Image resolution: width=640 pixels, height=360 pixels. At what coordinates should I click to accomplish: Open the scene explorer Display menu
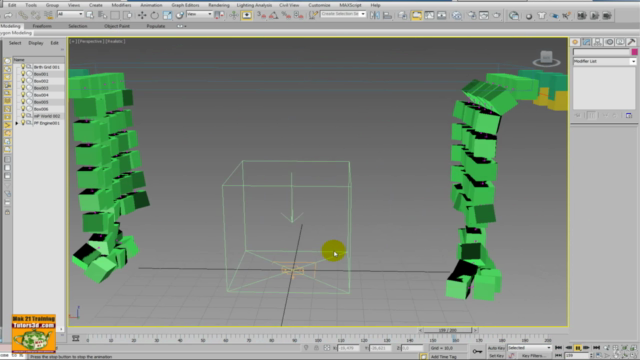click(36, 43)
